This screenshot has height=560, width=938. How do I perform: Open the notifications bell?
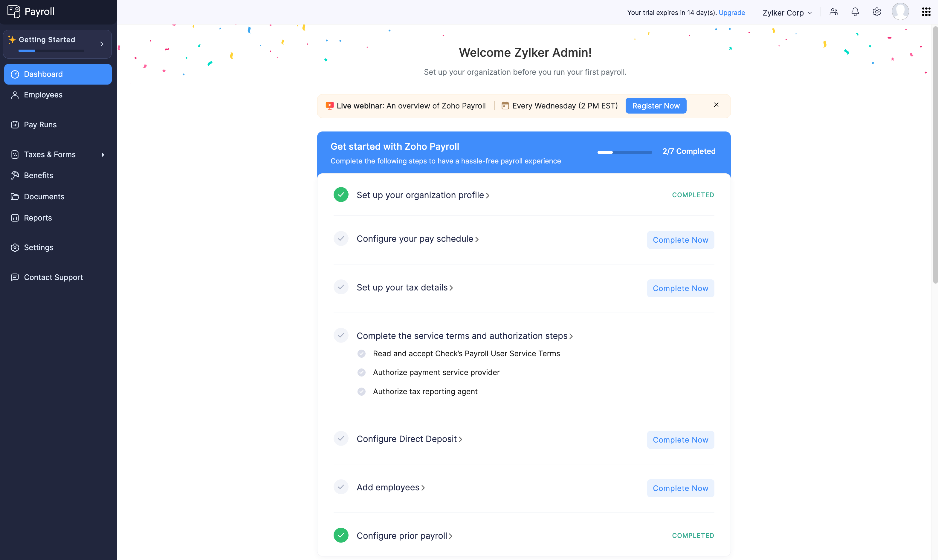tap(855, 12)
